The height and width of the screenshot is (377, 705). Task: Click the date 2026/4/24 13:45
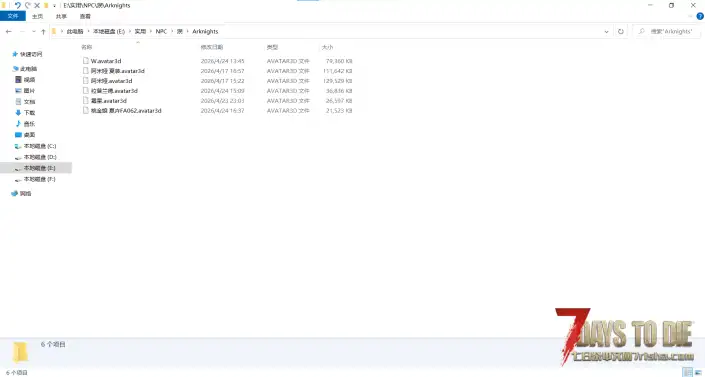223,61
